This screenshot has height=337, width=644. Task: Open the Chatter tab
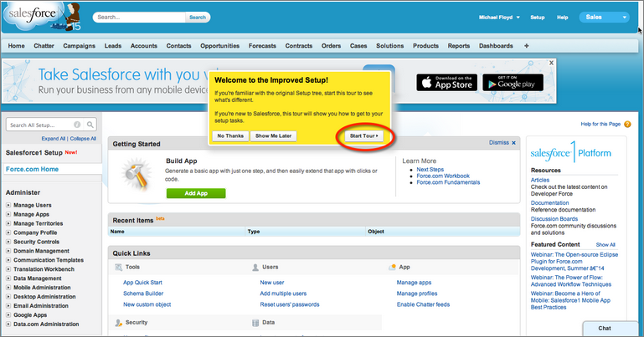coord(44,46)
